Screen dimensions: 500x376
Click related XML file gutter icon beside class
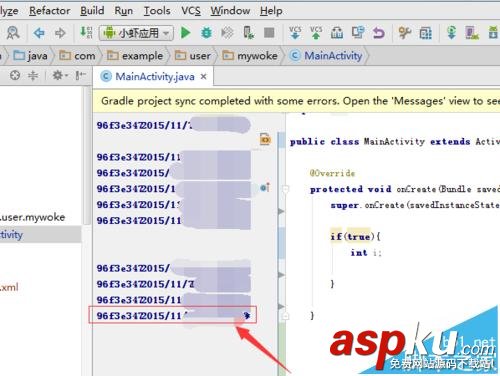coord(265,139)
